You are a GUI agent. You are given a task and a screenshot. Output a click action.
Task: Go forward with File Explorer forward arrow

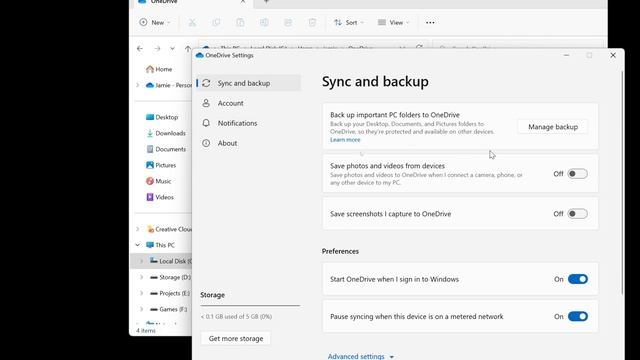click(x=157, y=49)
